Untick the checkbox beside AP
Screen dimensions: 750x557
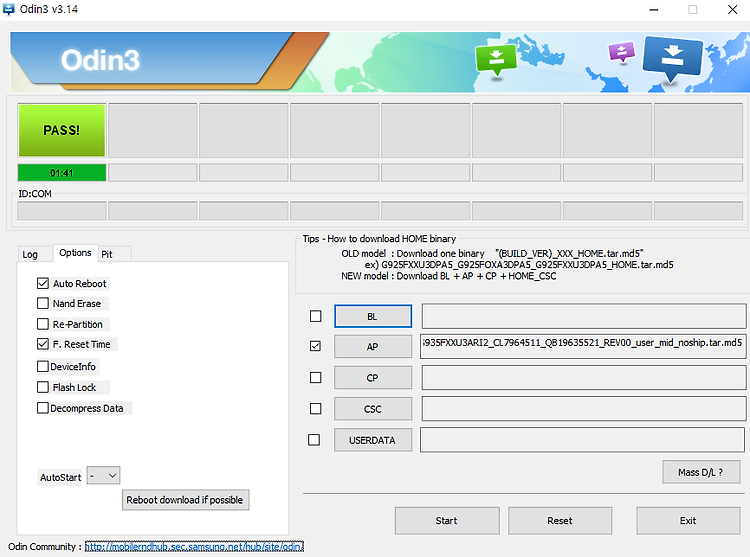pos(316,346)
